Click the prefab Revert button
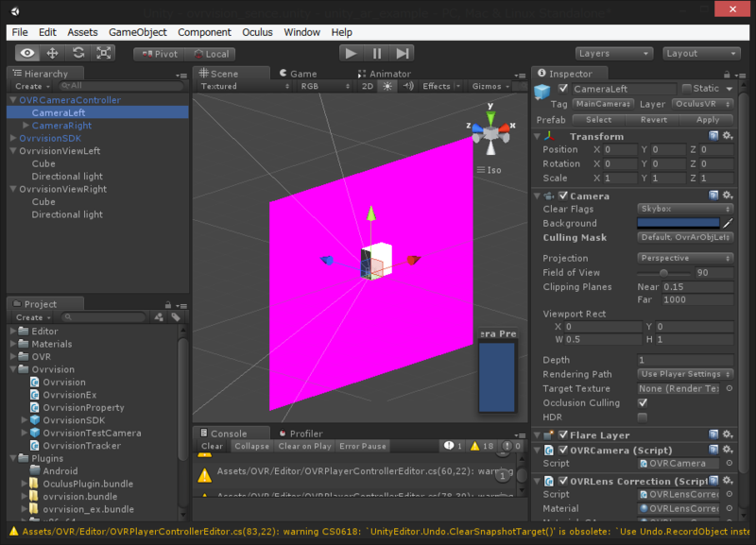Screen dimensions: 756x545 653,120
